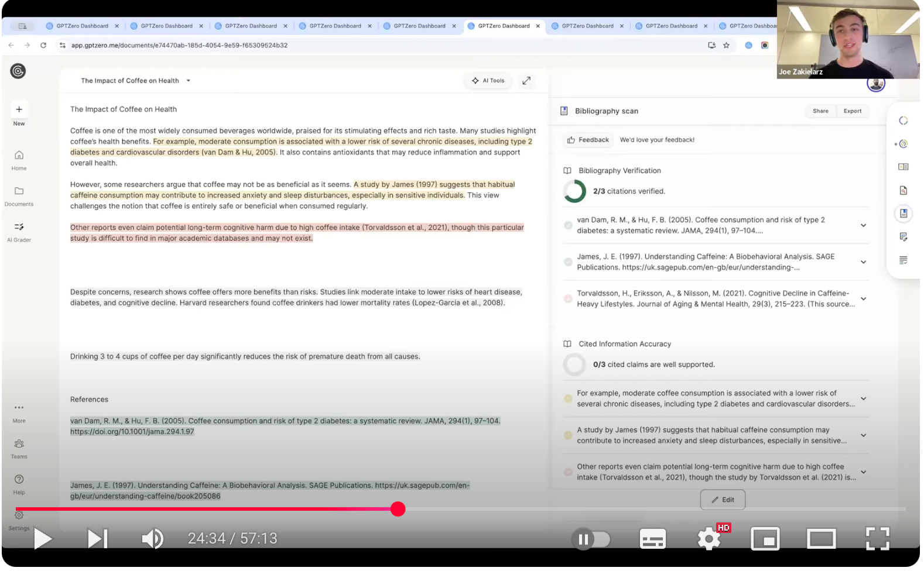This screenshot has height=571, width=924.
Task: Click the Share button
Action: coord(820,111)
